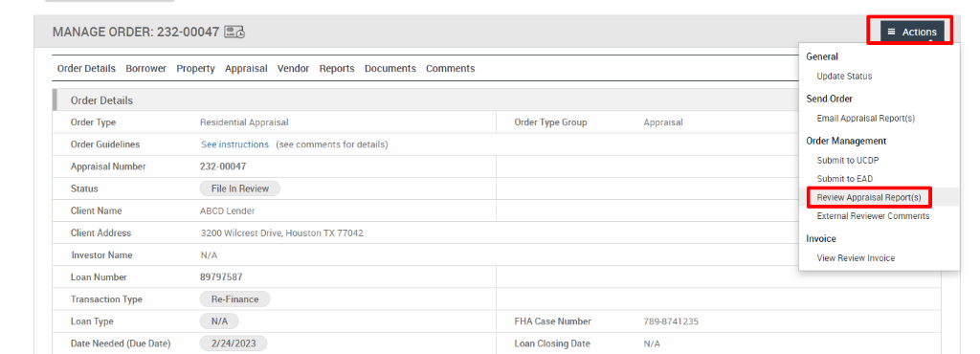The height and width of the screenshot is (354, 980).
Task: Switch to the Comments tab
Action: pos(450,69)
